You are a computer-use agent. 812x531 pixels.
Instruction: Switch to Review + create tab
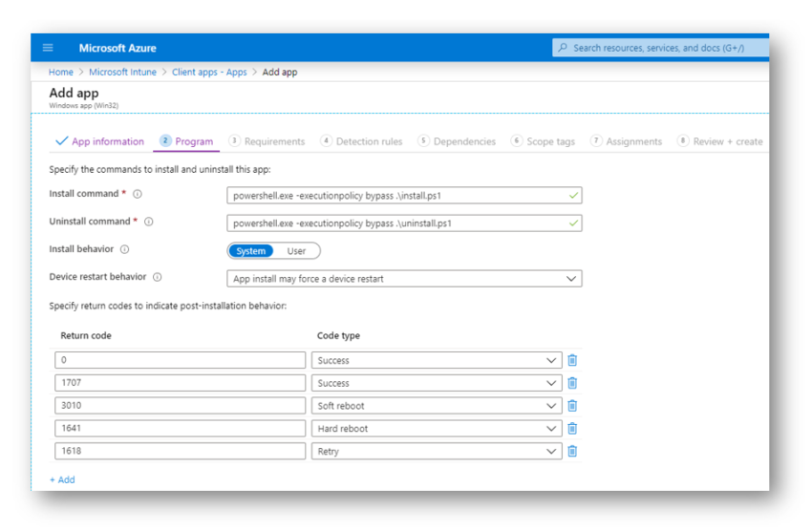720,141
